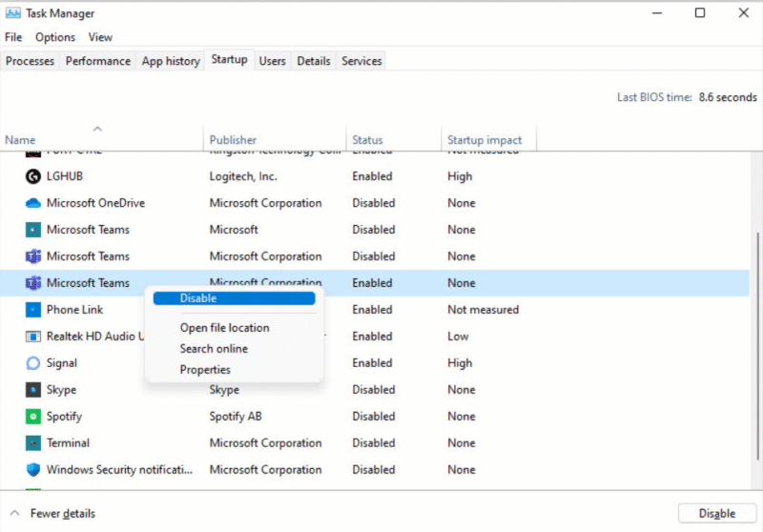763x532 pixels.
Task: Click the Signal app icon
Action: [32, 363]
